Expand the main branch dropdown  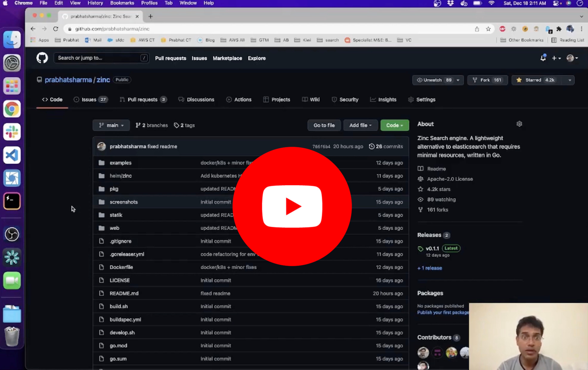pos(111,125)
